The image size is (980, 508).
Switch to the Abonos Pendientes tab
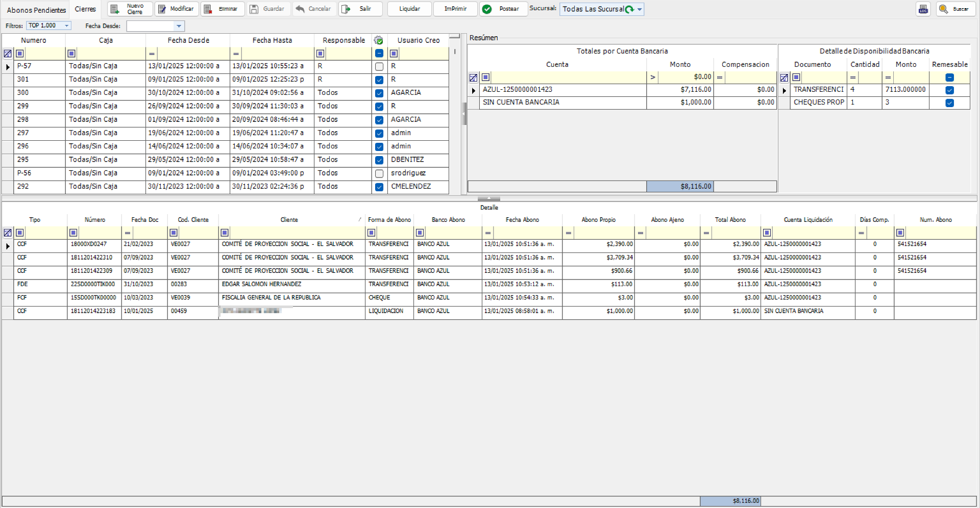click(36, 10)
